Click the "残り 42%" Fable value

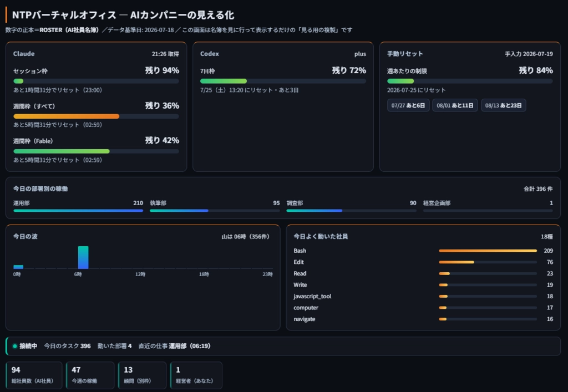(162, 140)
